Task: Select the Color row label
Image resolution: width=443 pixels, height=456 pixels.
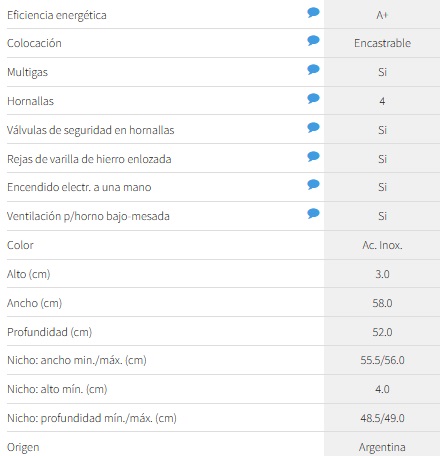Action: coord(20,245)
